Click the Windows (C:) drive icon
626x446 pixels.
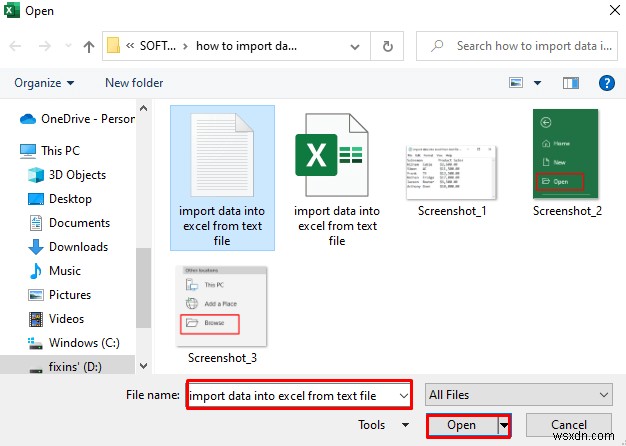click(35, 343)
